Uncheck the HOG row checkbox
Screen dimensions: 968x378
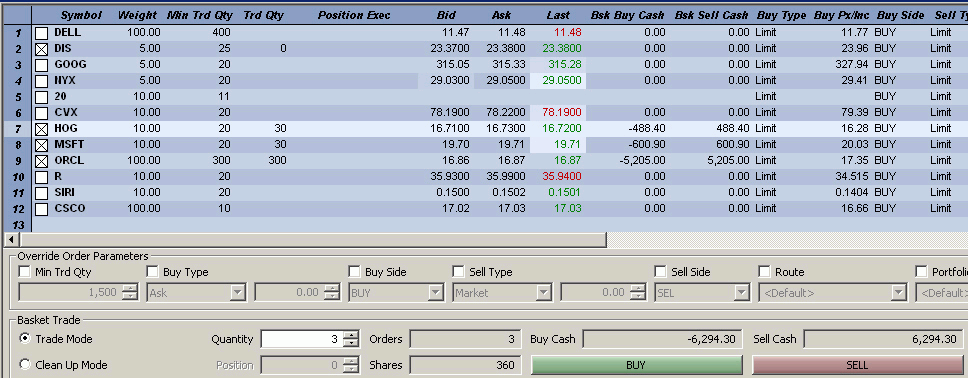click(41, 130)
